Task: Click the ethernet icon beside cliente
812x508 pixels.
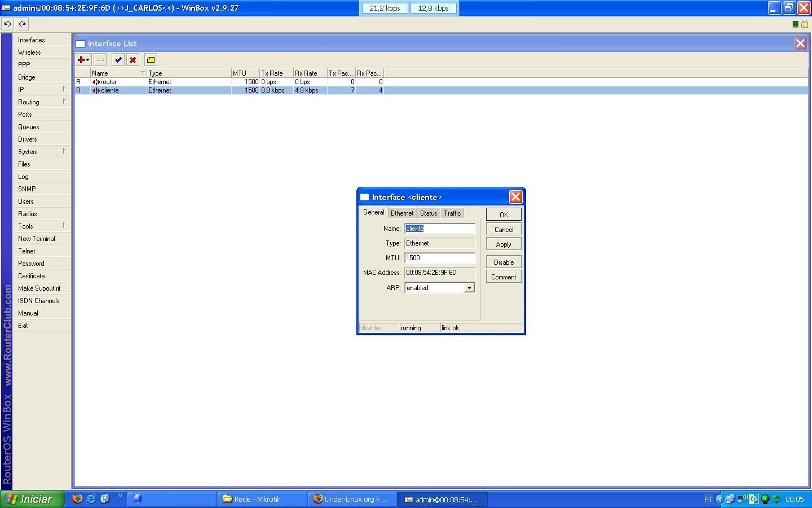Action: (96, 90)
